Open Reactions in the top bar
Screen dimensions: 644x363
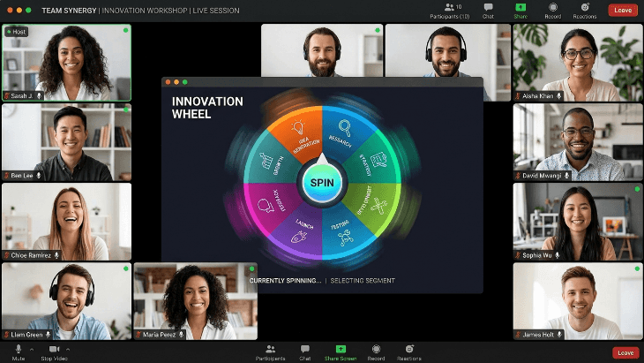pyautogui.click(x=584, y=11)
